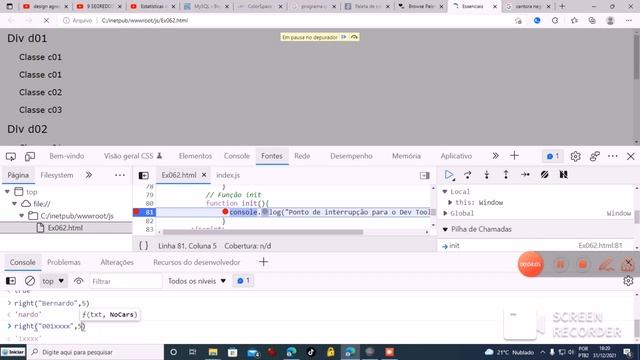The height and width of the screenshot is (360, 640).
Task: Stop the screen recorder recording
Action: (x=582, y=265)
